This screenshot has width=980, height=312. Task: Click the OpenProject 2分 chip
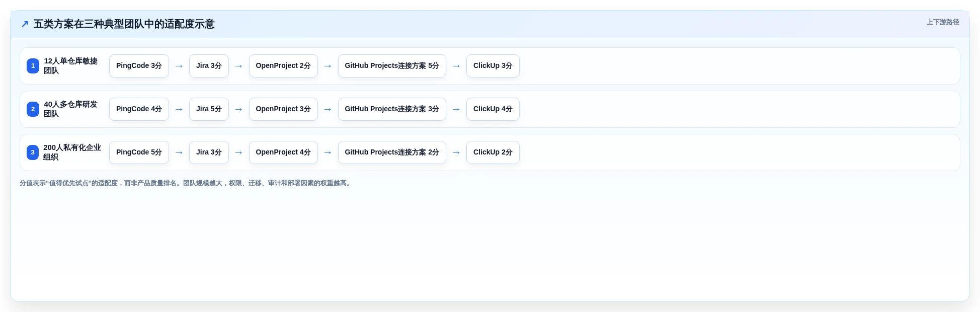tap(283, 66)
